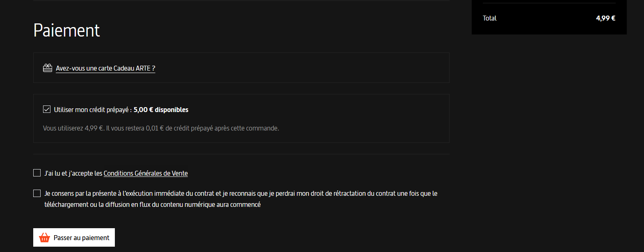Image resolution: width=644 pixels, height=252 pixels.
Task: Click the 'Utiliser mon crédit prépayé' label
Action: coord(93,110)
